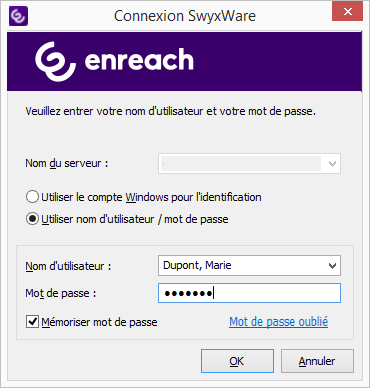Click the enreach swirl logo in banner

pyautogui.click(x=55, y=61)
